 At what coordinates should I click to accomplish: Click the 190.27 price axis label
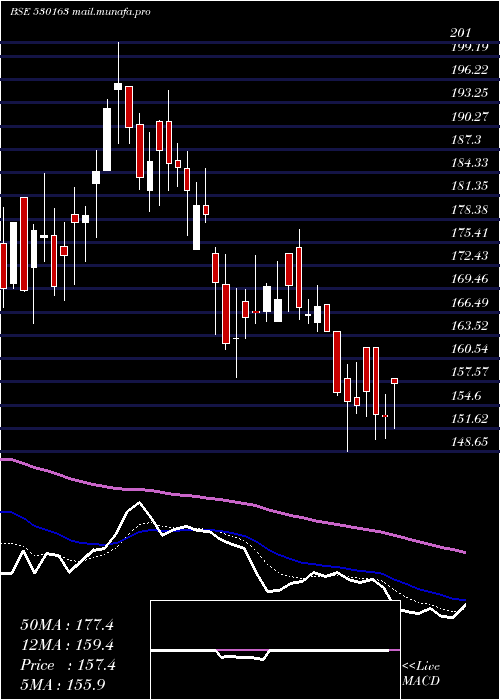pos(469,117)
